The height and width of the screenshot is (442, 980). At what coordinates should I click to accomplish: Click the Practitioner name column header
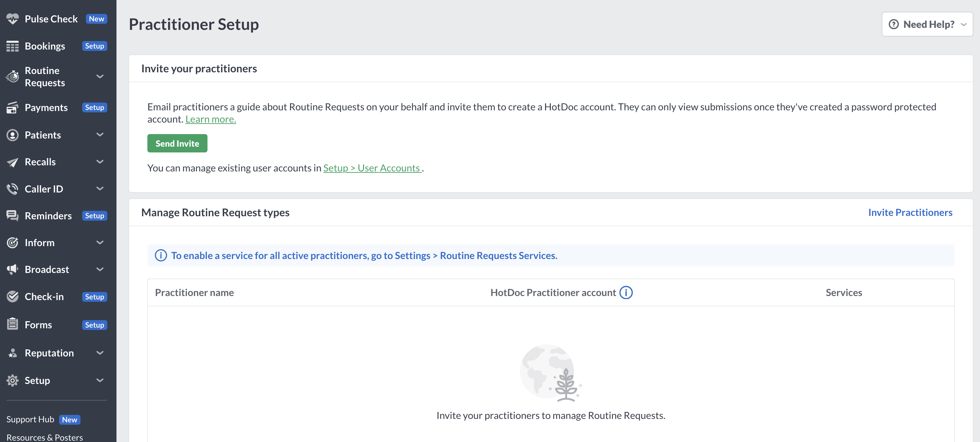click(x=194, y=293)
